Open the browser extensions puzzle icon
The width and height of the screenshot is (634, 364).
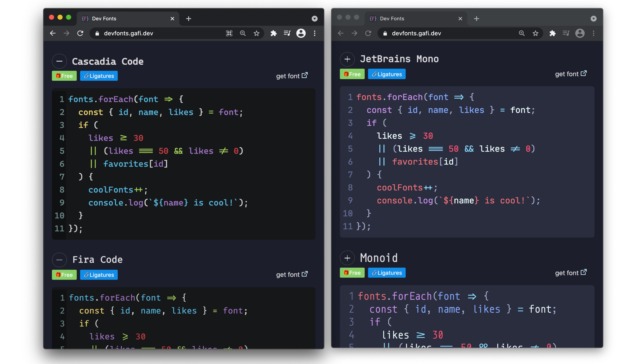pyautogui.click(x=274, y=33)
